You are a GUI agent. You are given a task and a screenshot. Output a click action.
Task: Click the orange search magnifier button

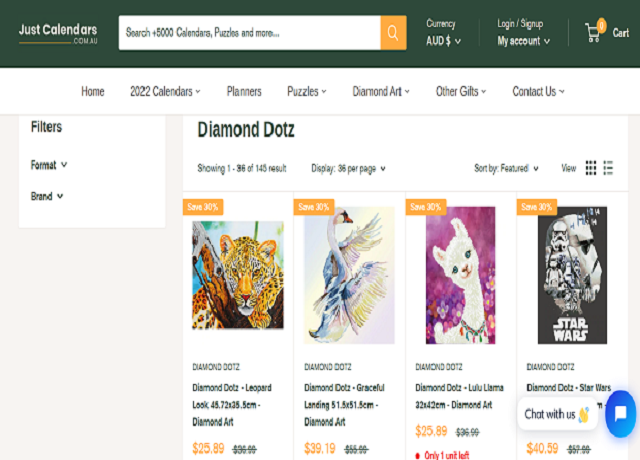[x=393, y=33]
